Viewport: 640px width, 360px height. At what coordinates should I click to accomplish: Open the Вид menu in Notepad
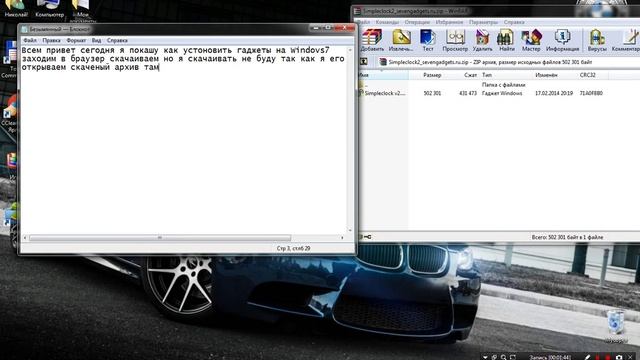tap(96, 40)
